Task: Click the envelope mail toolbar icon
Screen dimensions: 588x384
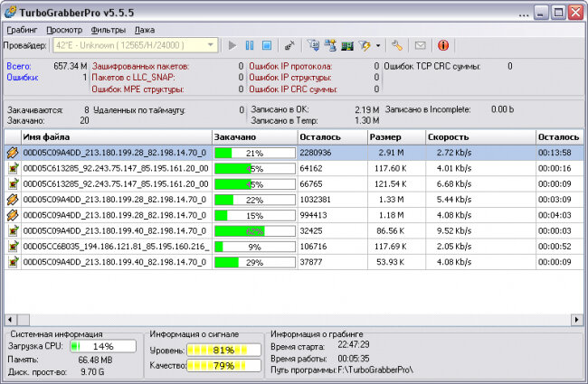Action: tap(420, 45)
